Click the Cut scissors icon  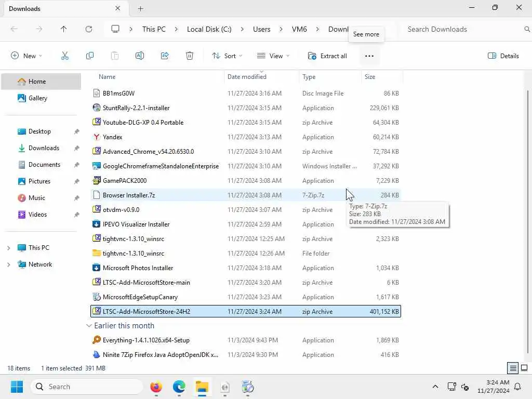pyautogui.click(x=64, y=56)
